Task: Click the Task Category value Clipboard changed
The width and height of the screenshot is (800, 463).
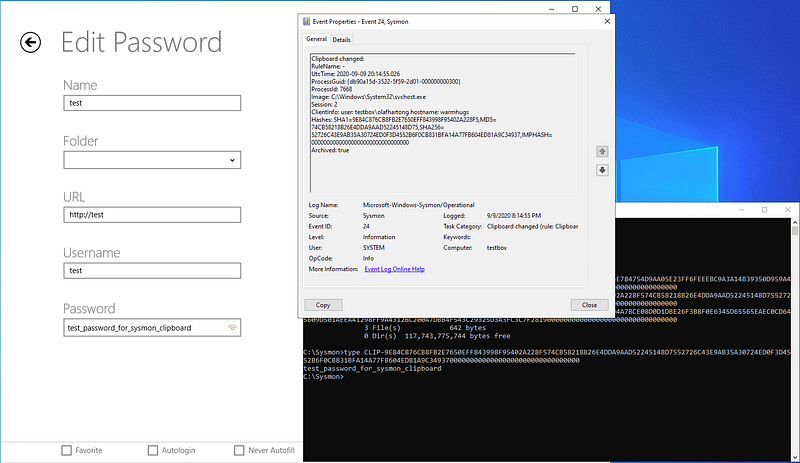Action: [532, 226]
